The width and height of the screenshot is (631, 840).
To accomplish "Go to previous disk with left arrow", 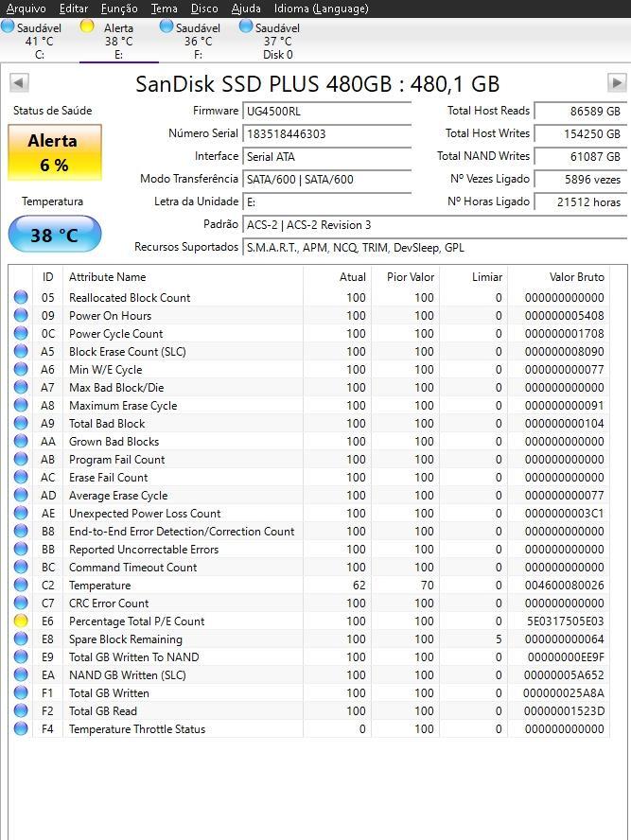I will click(x=19, y=83).
